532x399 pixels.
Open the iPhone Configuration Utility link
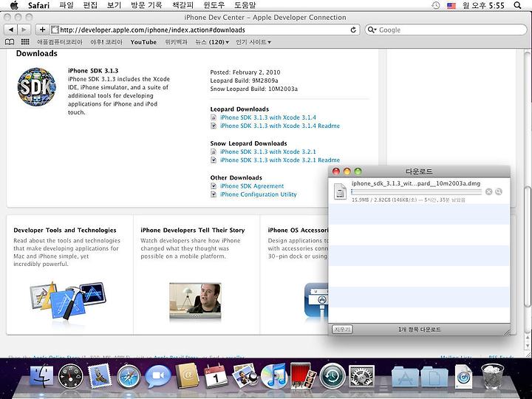pyautogui.click(x=259, y=194)
